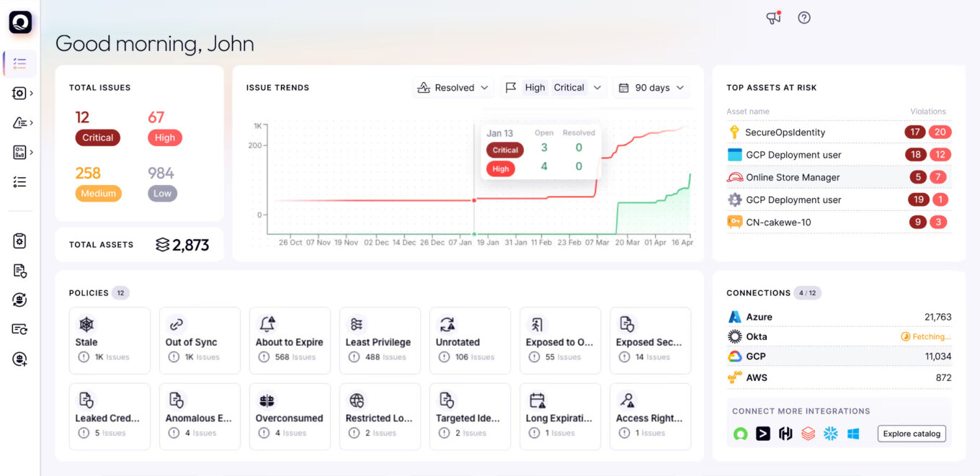Click the 258 Medium issues badge
Viewport: 980px width, 476px height.
click(98, 193)
